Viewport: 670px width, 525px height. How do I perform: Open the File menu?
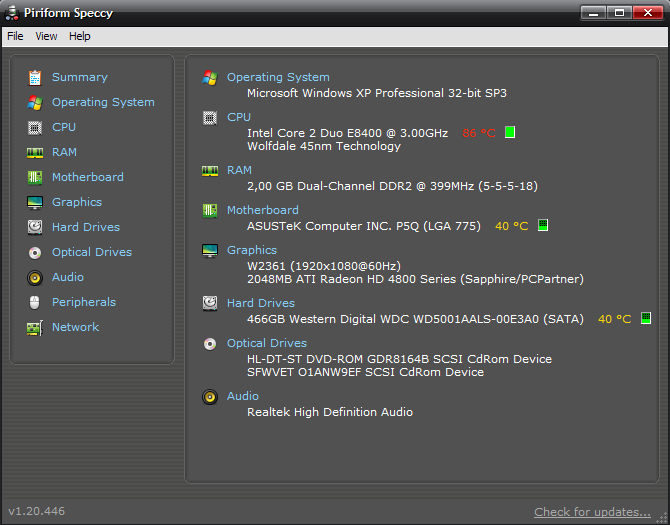(x=15, y=36)
